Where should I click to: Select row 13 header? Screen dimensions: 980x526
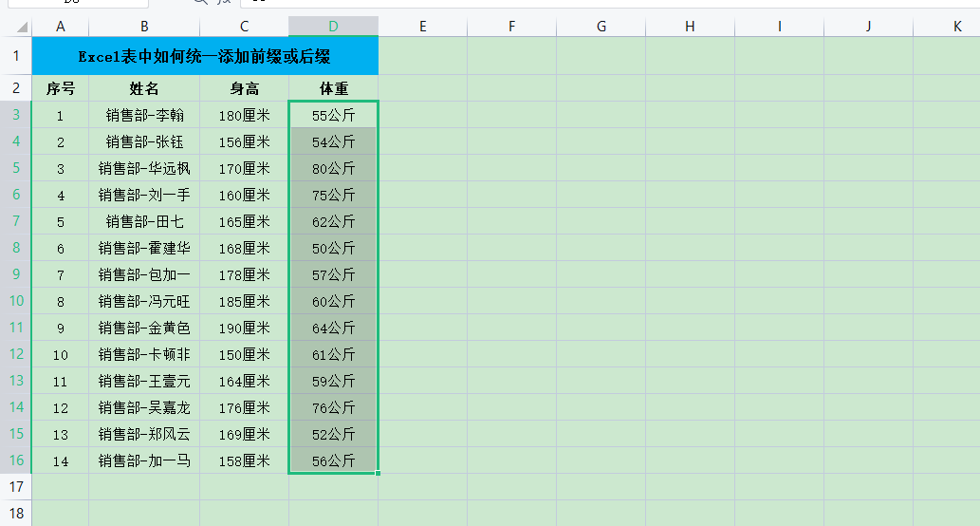tap(15, 381)
